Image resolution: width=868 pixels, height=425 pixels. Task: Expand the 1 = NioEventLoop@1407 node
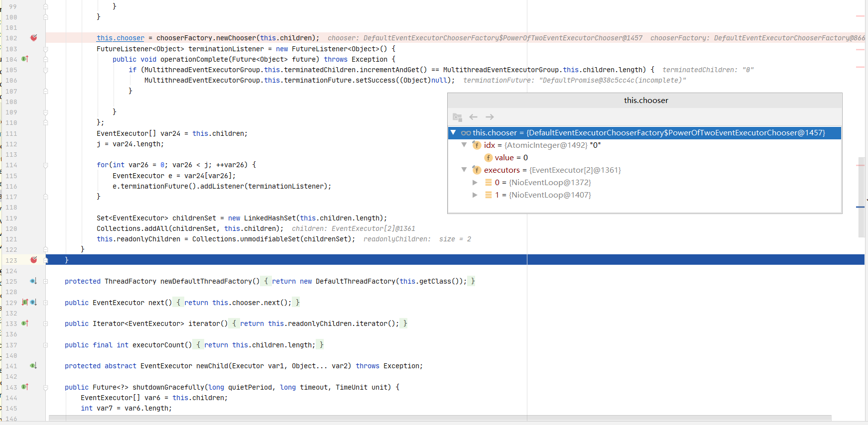pos(475,195)
